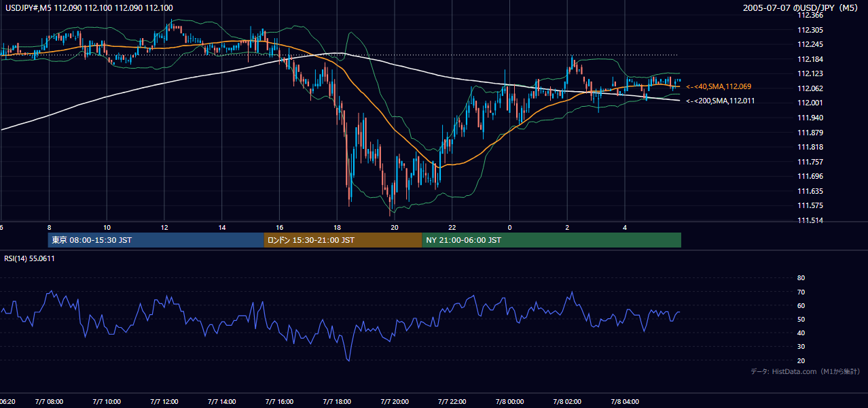The height and width of the screenshot is (408, 868).
Task: Click the white 200 SMA 112.011 label
Action: 721,101
